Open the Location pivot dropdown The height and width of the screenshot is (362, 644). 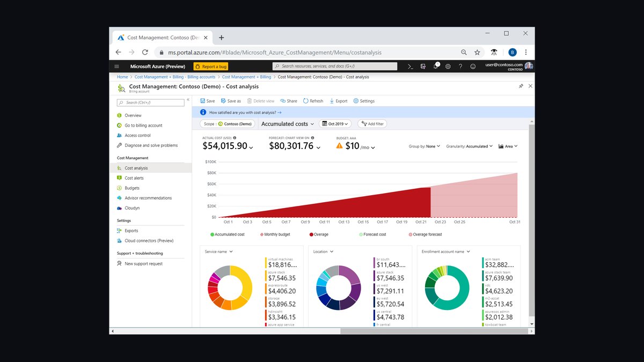[323, 252]
